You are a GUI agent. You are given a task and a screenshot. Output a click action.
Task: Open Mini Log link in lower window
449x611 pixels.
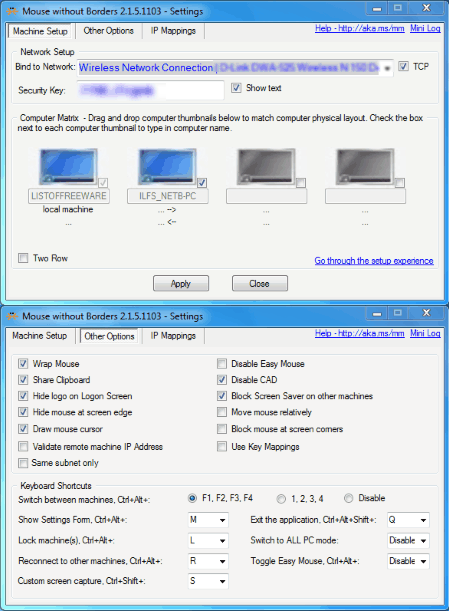(425, 333)
